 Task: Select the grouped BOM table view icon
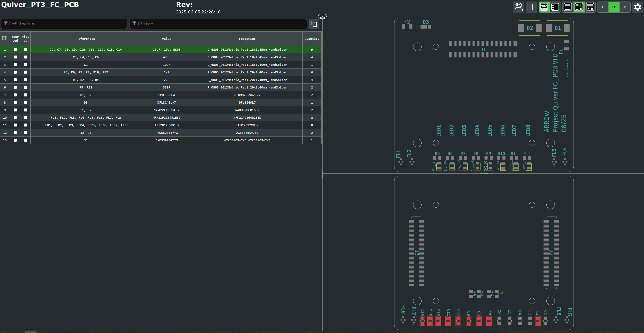pyautogui.click(x=544, y=7)
